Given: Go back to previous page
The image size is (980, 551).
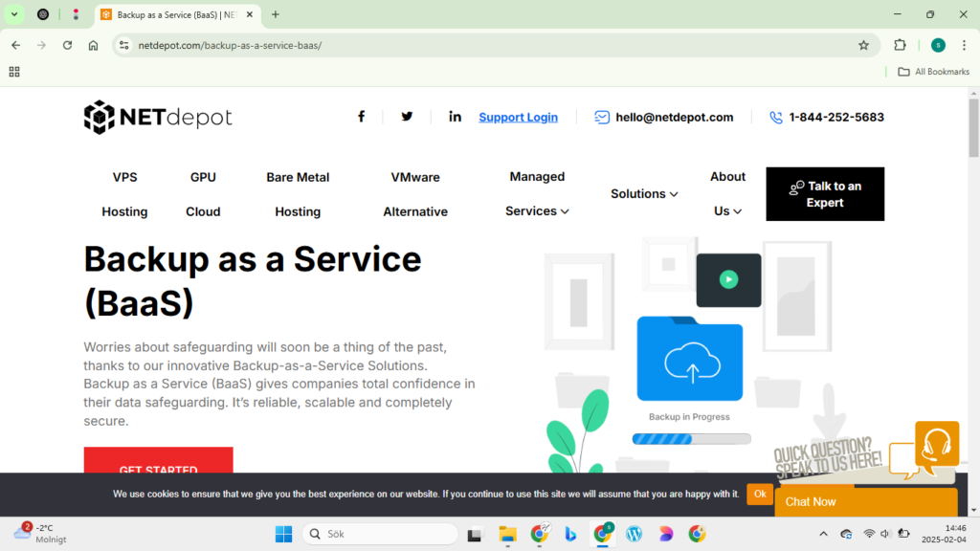Looking at the screenshot, I should point(16,45).
